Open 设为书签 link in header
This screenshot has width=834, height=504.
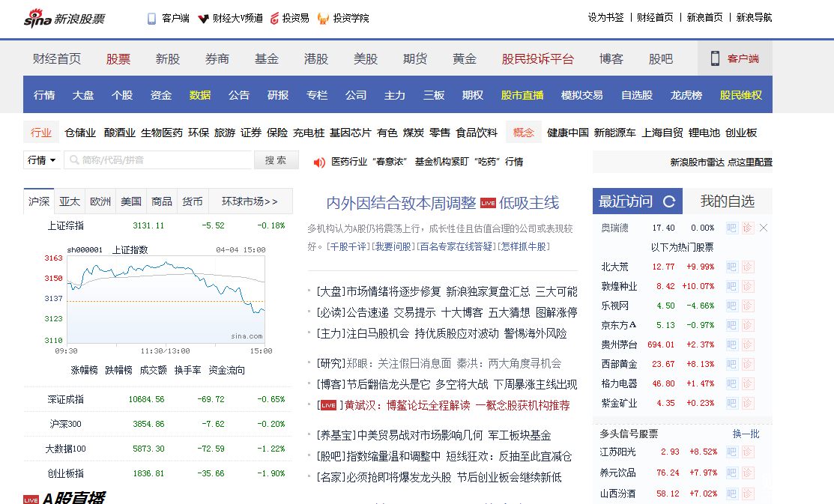click(x=605, y=17)
